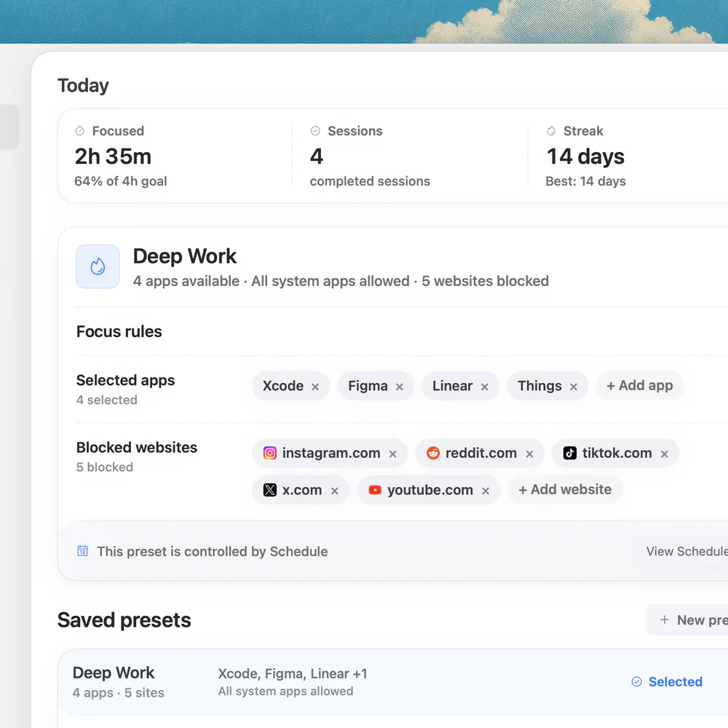Open the Deep Work saved preset row
Viewport: 728px width, 728px height.
[x=393, y=682]
